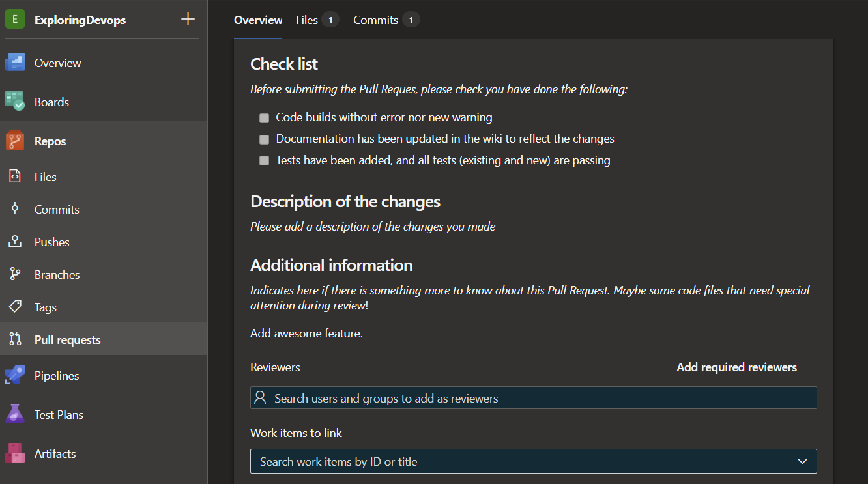
Task: Open Boards from the sidebar
Action: [51, 102]
